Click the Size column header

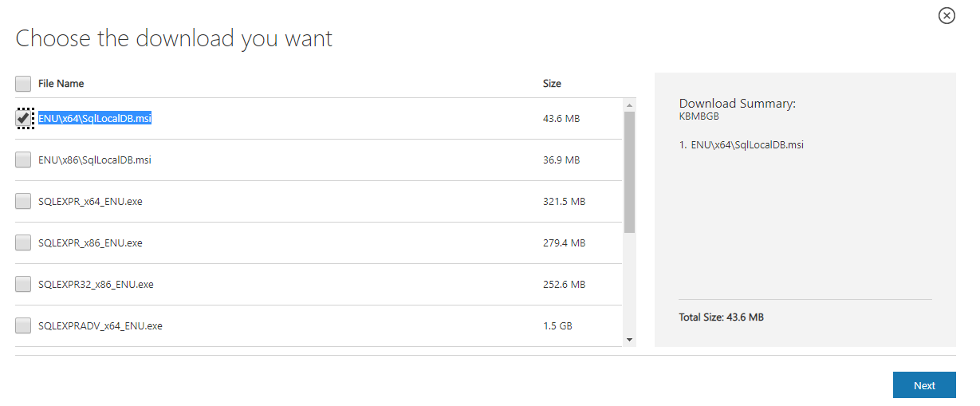pos(552,84)
